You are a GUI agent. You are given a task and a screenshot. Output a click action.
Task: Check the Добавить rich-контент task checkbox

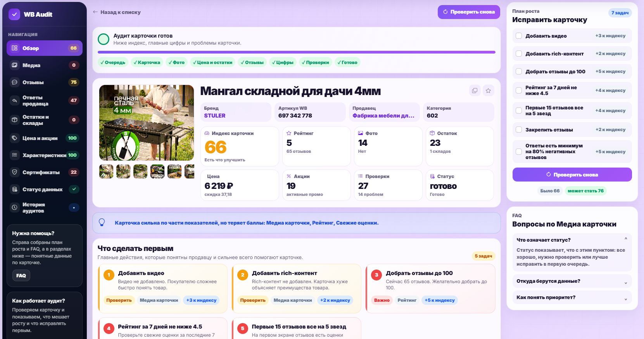click(x=519, y=54)
